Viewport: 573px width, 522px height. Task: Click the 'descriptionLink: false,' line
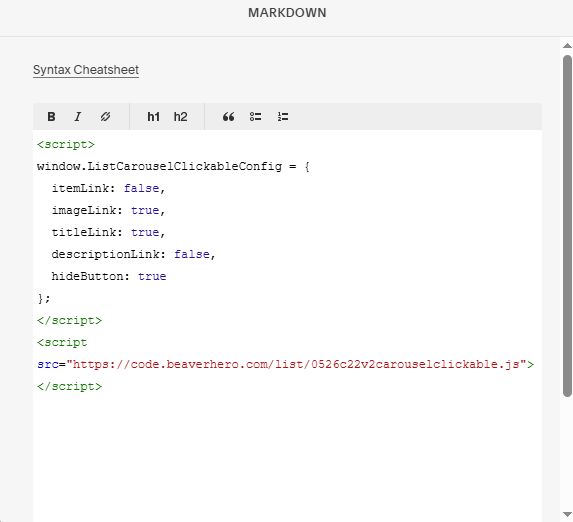(134, 254)
